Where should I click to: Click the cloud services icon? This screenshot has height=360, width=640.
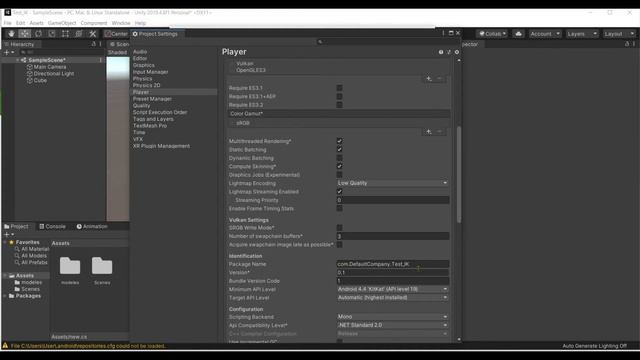pos(518,34)
